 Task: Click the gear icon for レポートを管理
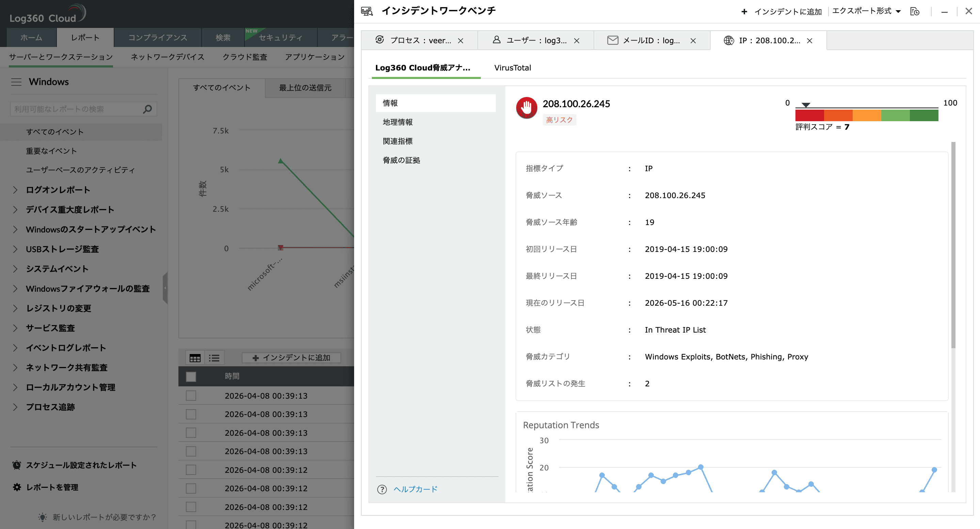click(17, 487)
